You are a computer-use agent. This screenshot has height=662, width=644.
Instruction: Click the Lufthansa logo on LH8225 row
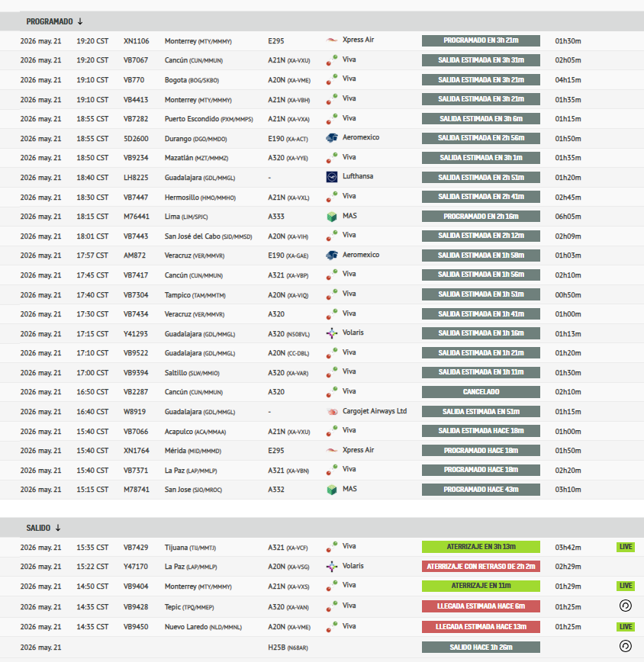(x=332, y=177)
